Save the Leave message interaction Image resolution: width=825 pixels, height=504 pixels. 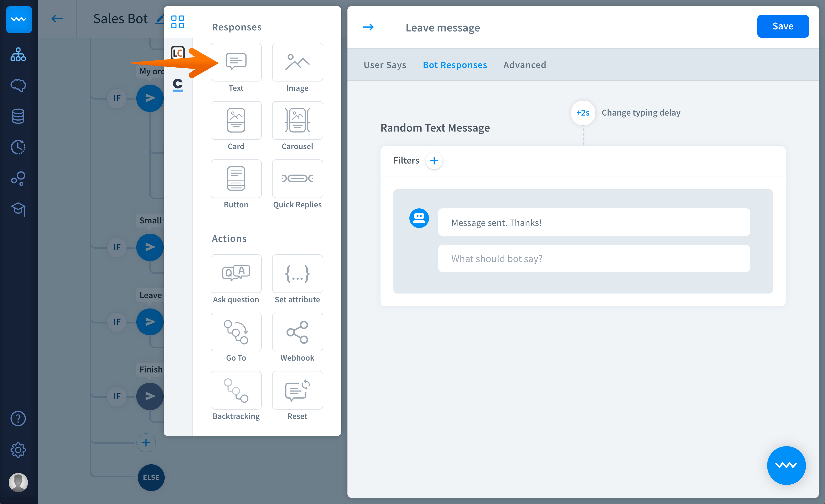pyautogui.click(x=782, y=26)
